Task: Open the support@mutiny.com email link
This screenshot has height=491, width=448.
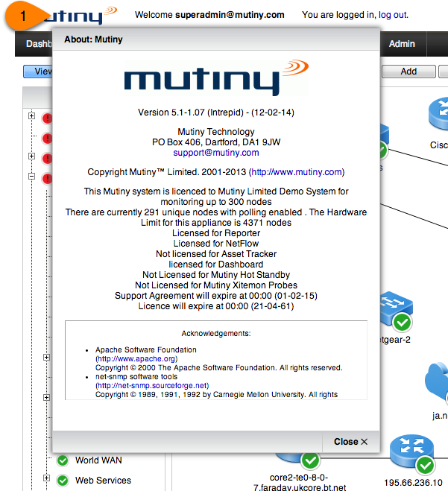Action: tap(216, 153)
